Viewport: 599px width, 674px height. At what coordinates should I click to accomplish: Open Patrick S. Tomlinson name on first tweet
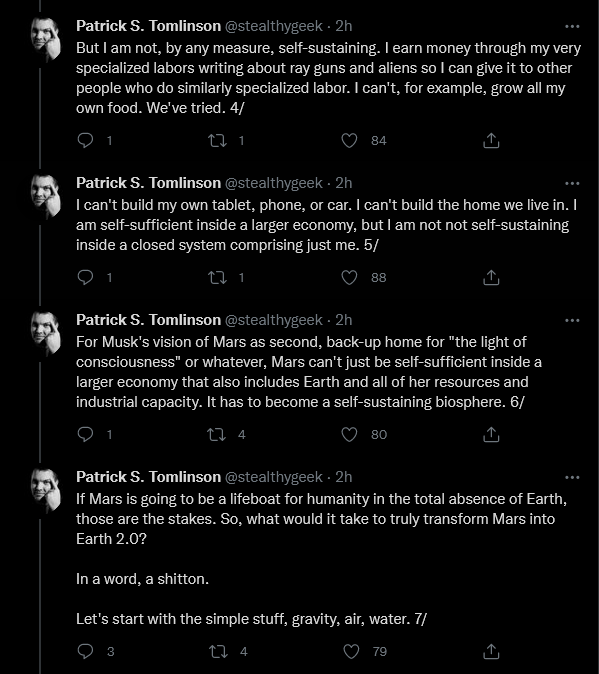[148, 26]
